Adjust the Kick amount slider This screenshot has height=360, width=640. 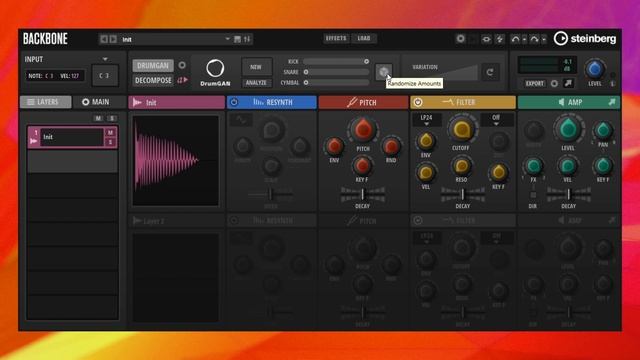click(x=336, y=61)
